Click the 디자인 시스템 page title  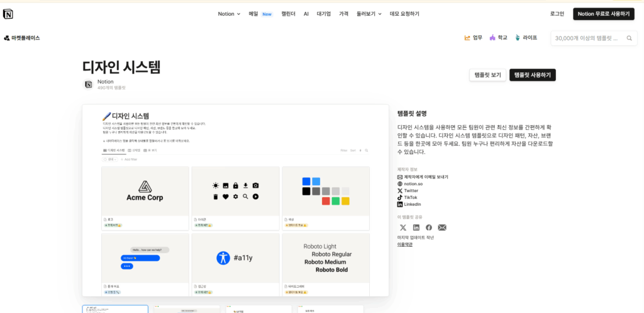point(121,67)
